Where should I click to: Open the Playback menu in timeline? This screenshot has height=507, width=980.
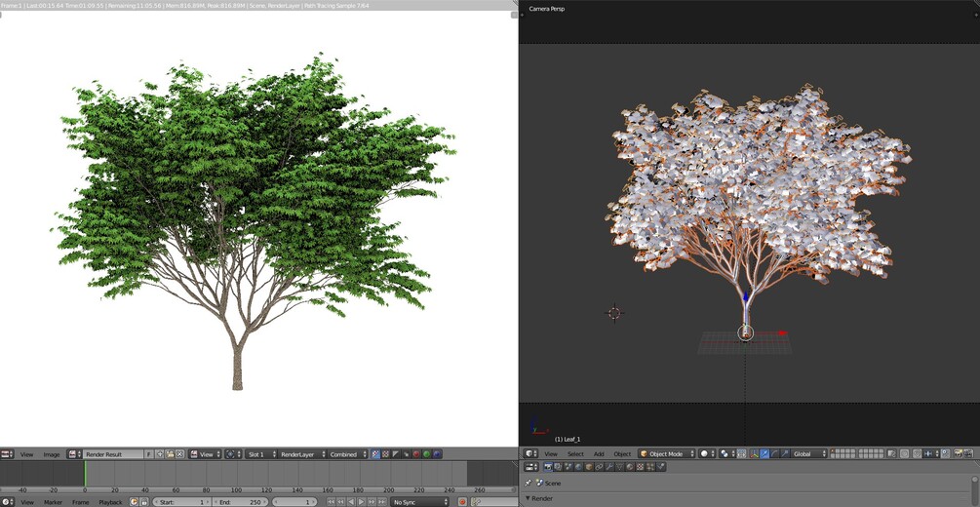tap(110, 502)
